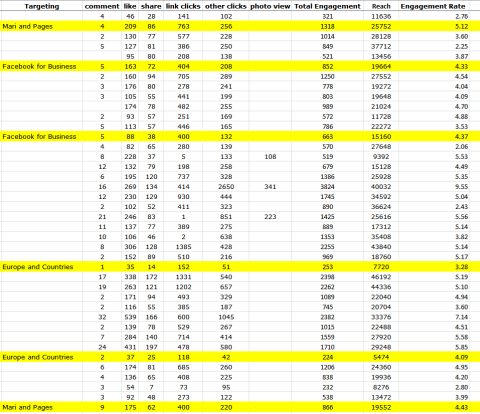The image size is (480, 414).
Task: Select the link clicks header cell
Action: [183, 6]
